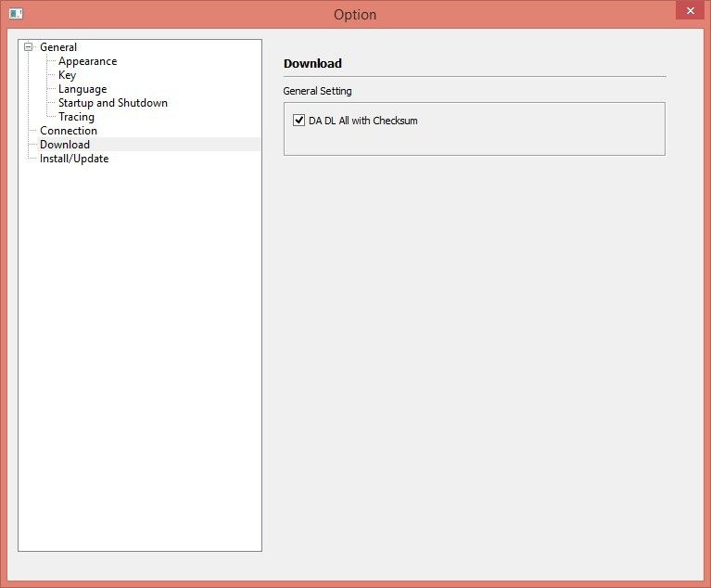Open Install/Update settings
This screenshot has height=588, width=711.
(x=74, y=159)
